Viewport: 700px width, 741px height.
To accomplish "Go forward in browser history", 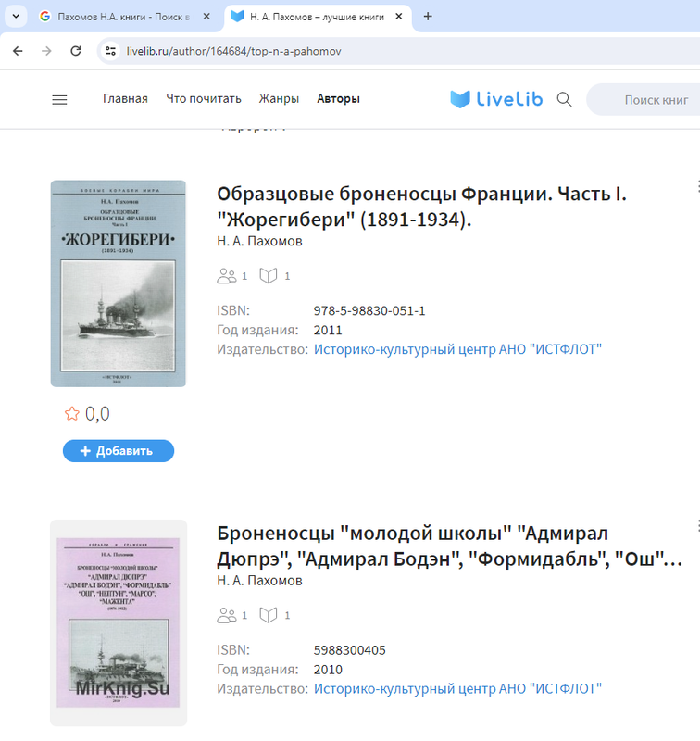I will (x=46, y=51).
